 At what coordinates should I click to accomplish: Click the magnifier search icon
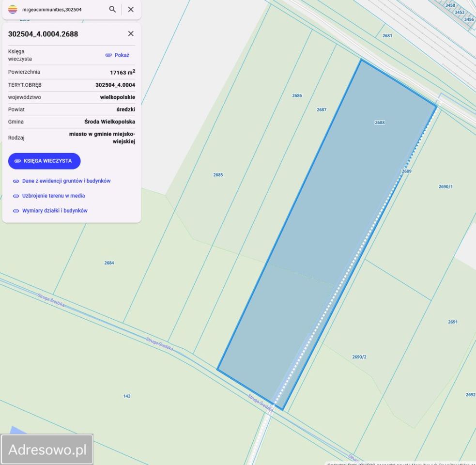pyautogui.click(x=112, y=9)
